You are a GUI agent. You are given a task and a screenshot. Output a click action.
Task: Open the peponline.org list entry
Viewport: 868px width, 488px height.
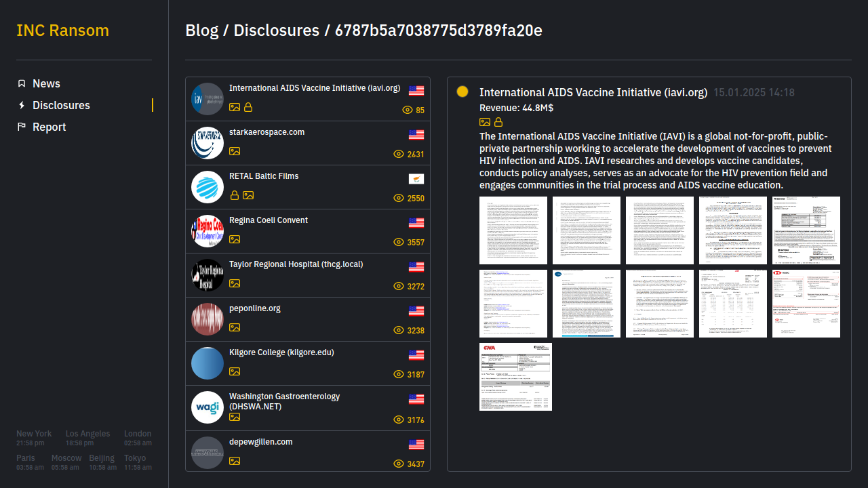click(x=255, y=308)
